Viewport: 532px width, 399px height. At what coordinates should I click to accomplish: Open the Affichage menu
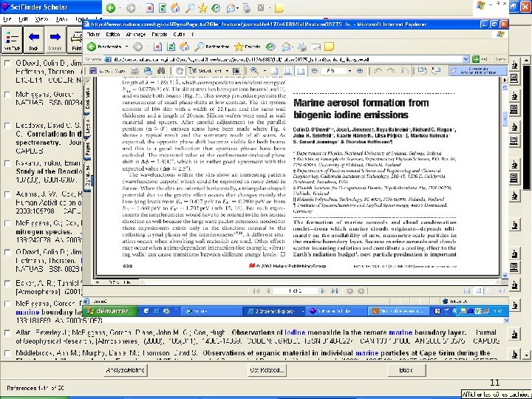pos(136,34)
